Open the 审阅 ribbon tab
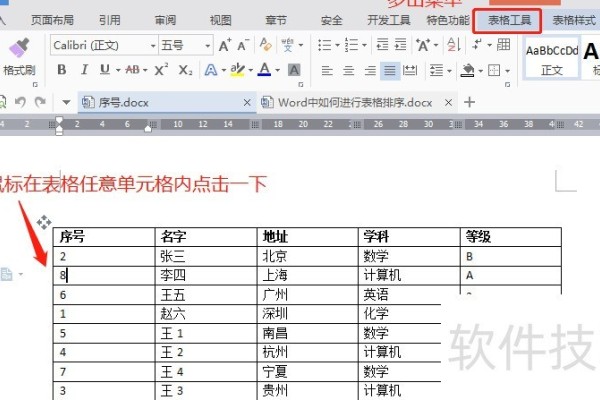Viewport: 600px width, 400px height. click(165, 20)
